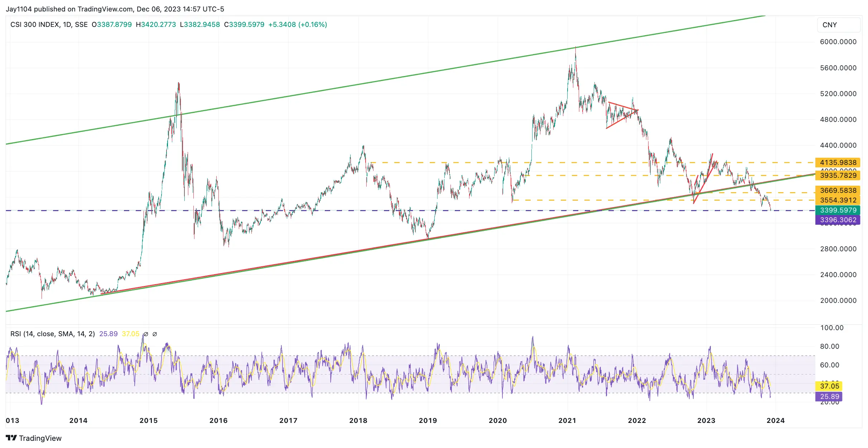Click the 5200.0000 price scale value
Screen dimensions: 868x448
click(838, 94)
